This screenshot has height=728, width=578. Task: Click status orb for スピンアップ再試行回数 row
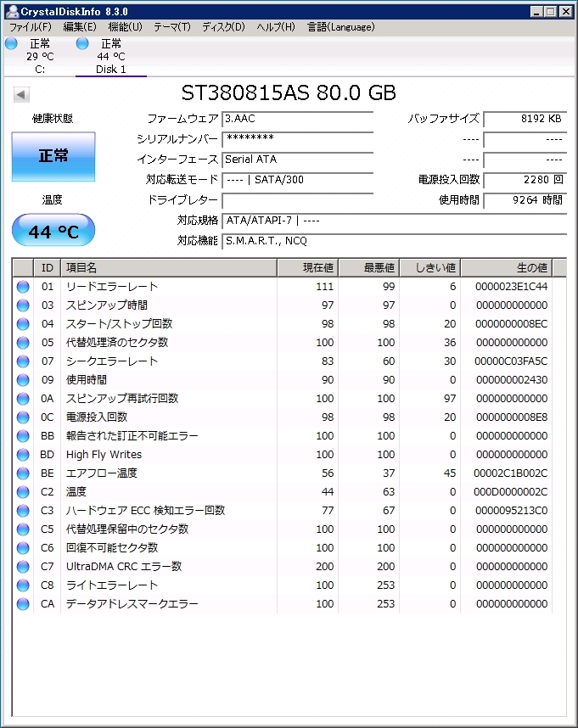[x=23, y=399]
